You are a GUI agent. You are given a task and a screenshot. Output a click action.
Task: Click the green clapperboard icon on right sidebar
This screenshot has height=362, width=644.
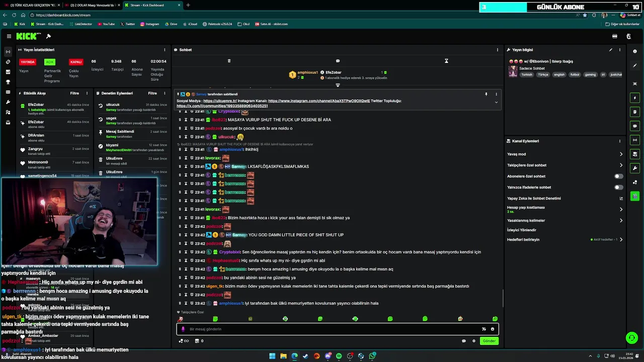coord(635,196)
